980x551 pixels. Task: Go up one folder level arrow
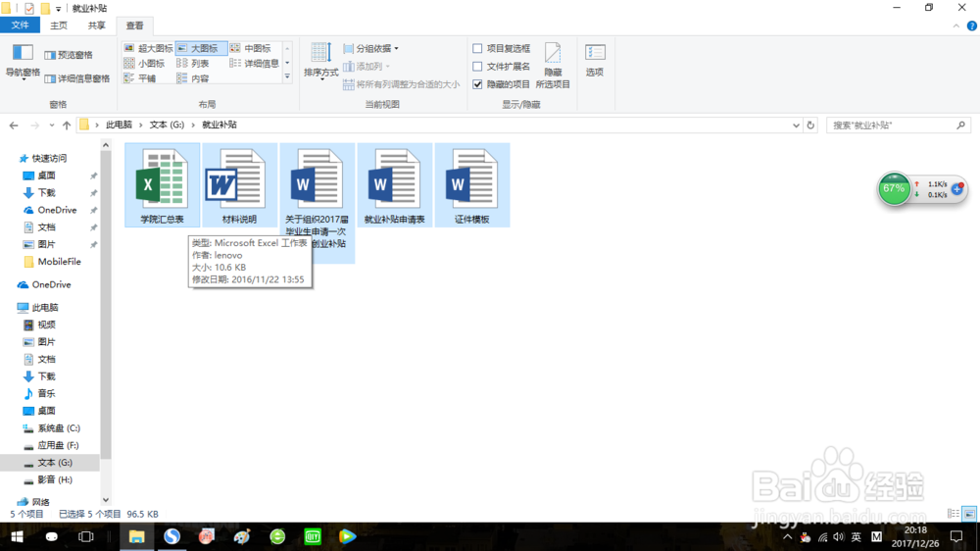[67, 125]
